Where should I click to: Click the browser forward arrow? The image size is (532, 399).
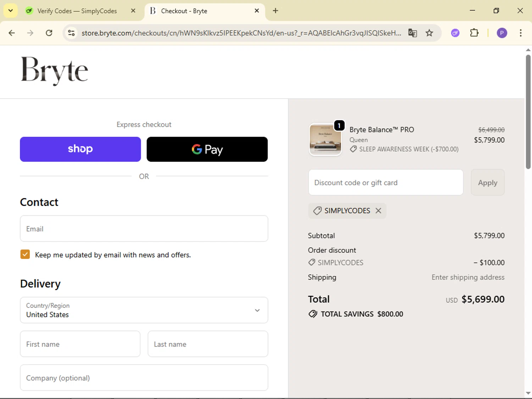pos(30,33)
